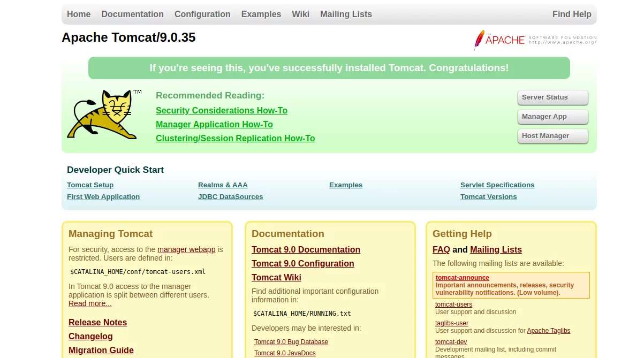Viewport: 644px width, 358px height.
Task: Click the FAQ link under Getting Help
Action: (441, 250)
